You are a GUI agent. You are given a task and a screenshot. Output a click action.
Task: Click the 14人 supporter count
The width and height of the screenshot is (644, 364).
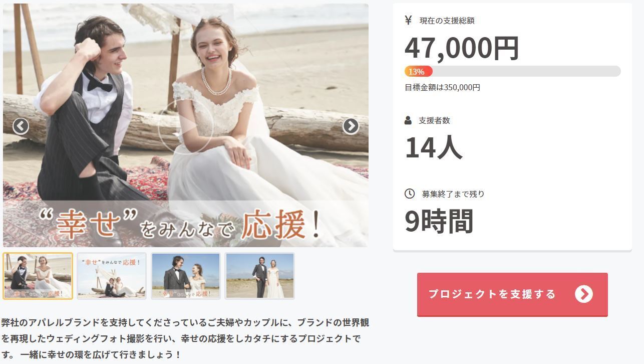[x=433, y=147]
